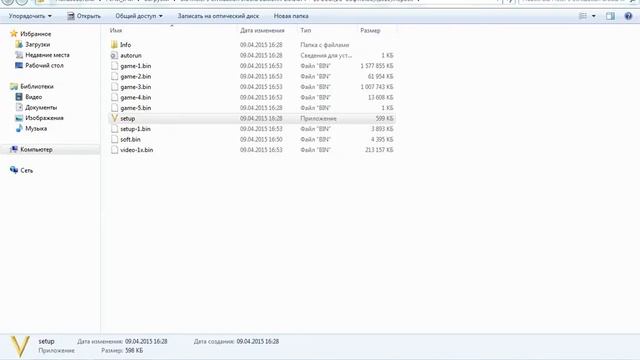
Task: Select Музыка under Библиотеки
Action: (x=36, y=128)
